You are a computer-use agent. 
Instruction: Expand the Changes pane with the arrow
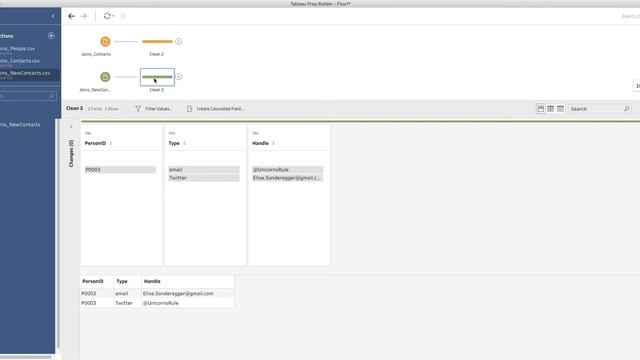pyautogui.click(x=71, y=127)
